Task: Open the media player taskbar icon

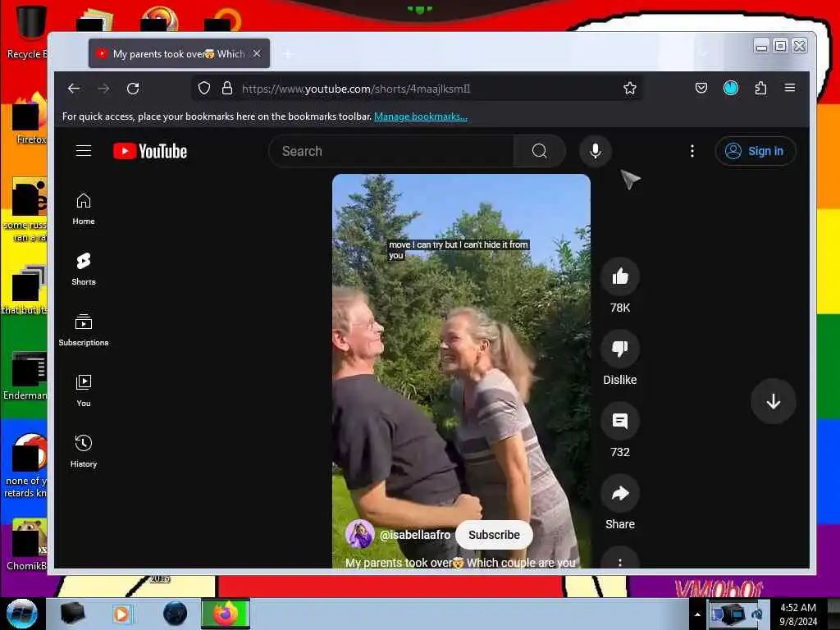Action: [x=121, y=614]
